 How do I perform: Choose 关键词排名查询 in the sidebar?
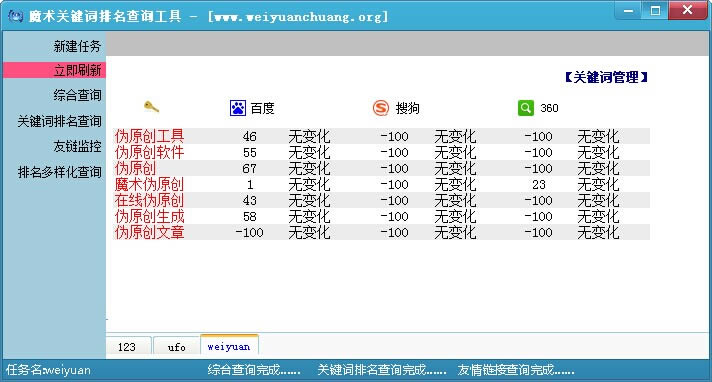[59, 121]
